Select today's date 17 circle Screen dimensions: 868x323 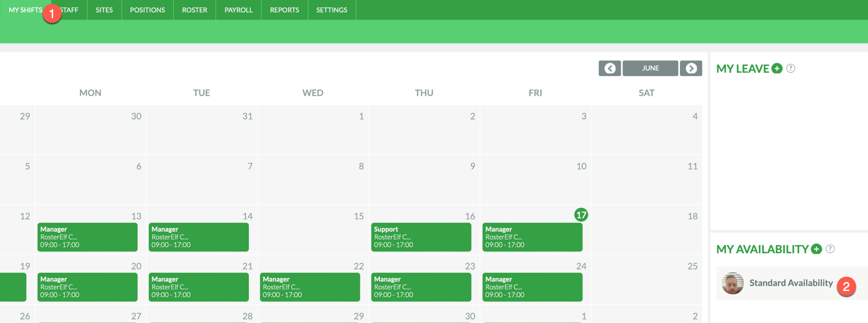(581, 215)
